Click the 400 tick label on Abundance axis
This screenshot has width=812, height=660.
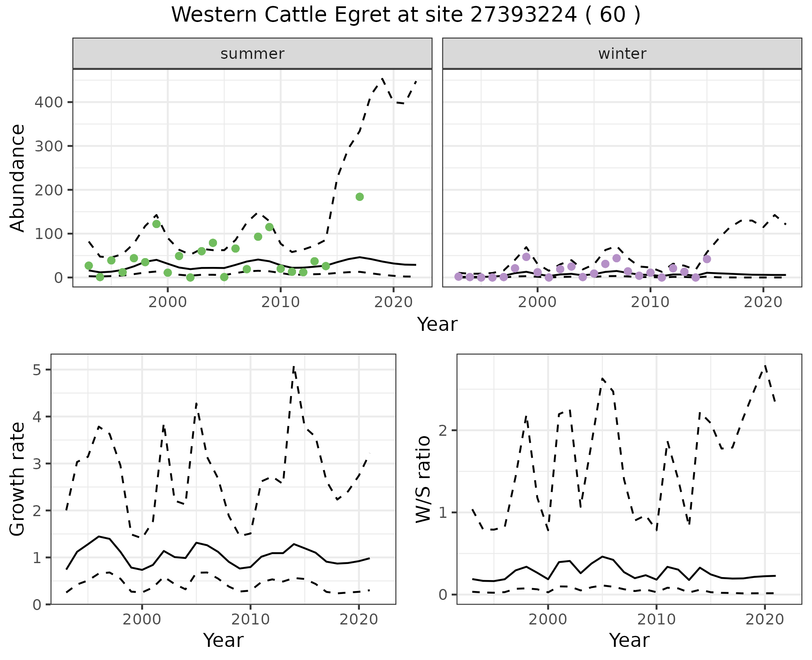(x=49, y=102)
